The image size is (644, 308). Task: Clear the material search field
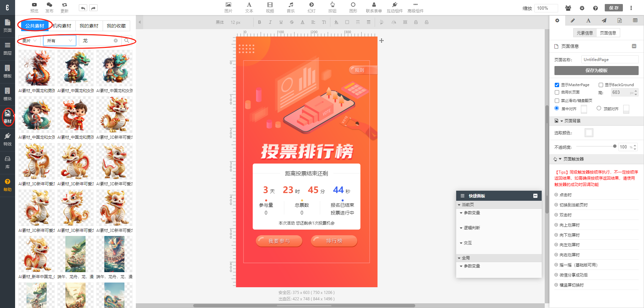[x=116, y=41]
